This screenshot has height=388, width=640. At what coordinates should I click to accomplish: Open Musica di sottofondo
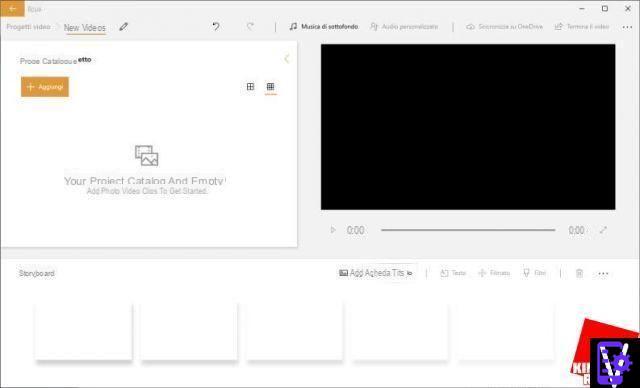pos(324,27)
